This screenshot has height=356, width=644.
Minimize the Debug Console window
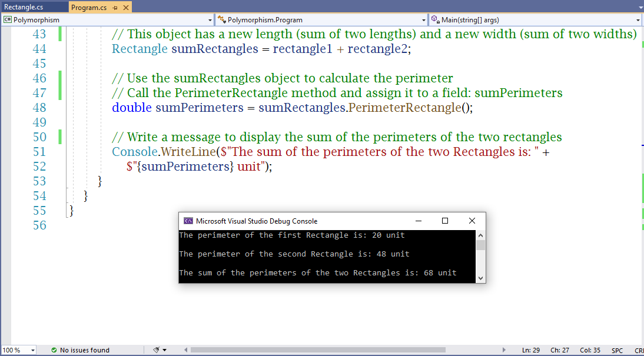click(418, 221)
